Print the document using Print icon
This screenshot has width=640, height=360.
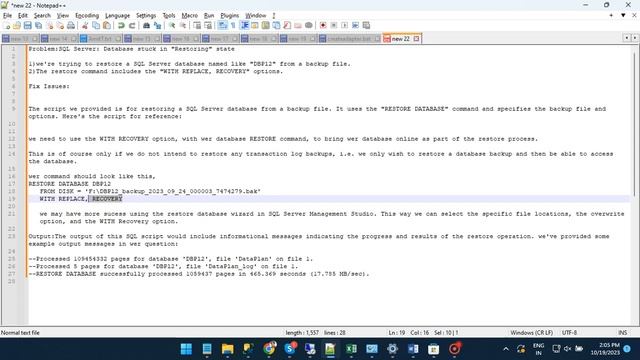click(x=71, y=25)
